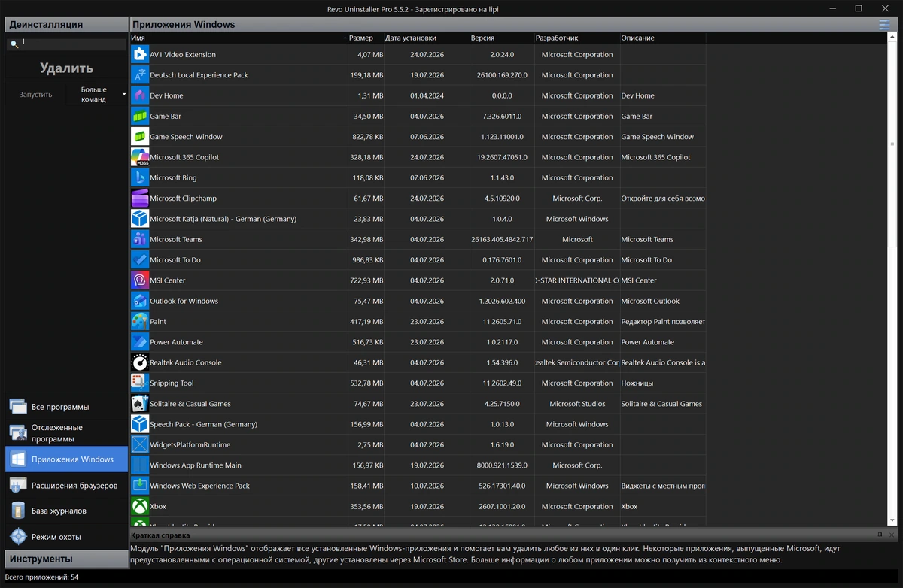Select the Solitaire & Casual Games icon
The height and width of the screenshot is (588, 903).
[x=140, y=404]
